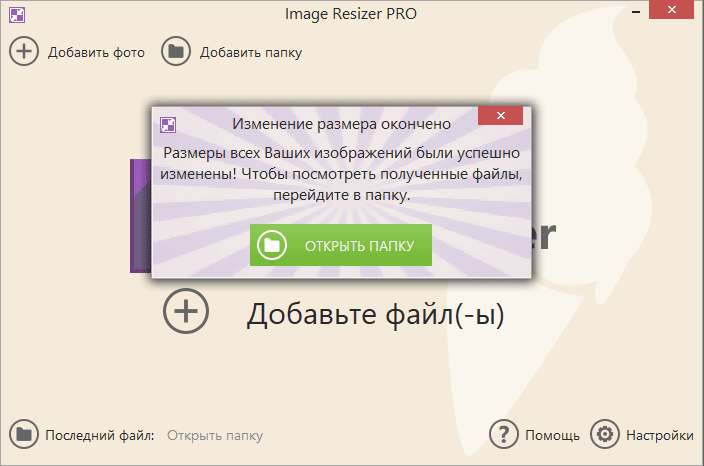Click the Последний файл: label
Viewport: 704px width, 466px height.
pos(100,435)
